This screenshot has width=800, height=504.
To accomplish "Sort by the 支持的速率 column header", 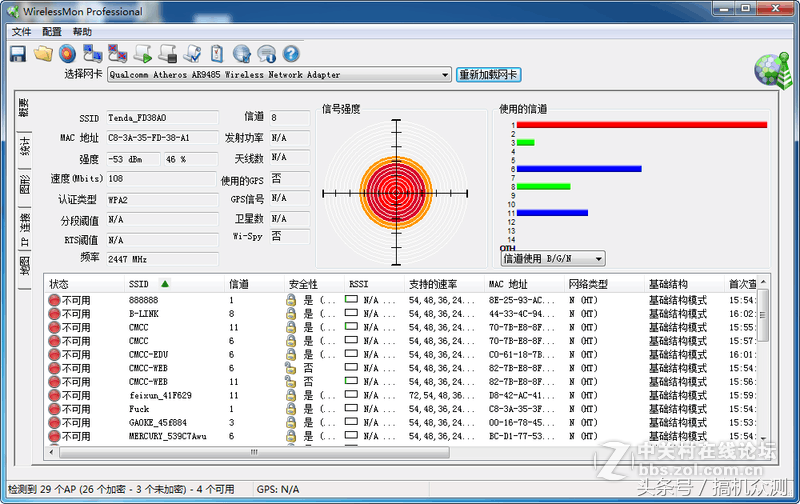I will tap(444, 284).
